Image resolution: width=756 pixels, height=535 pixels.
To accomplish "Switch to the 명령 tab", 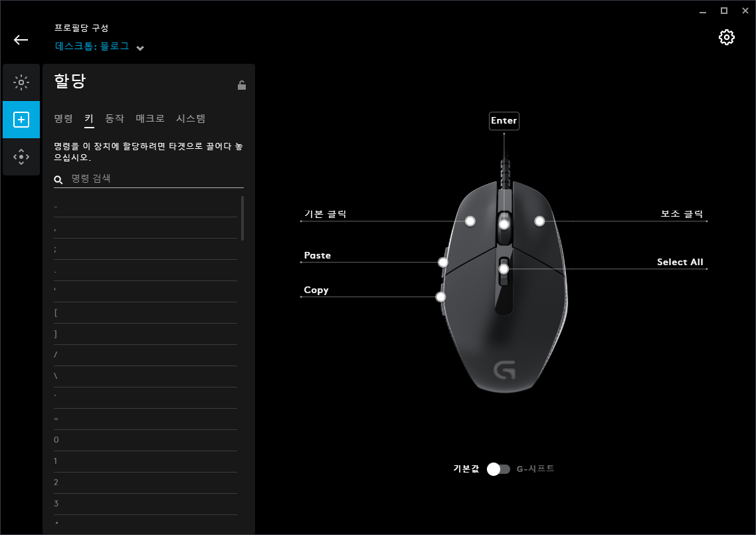I will (x=63, y=118).
